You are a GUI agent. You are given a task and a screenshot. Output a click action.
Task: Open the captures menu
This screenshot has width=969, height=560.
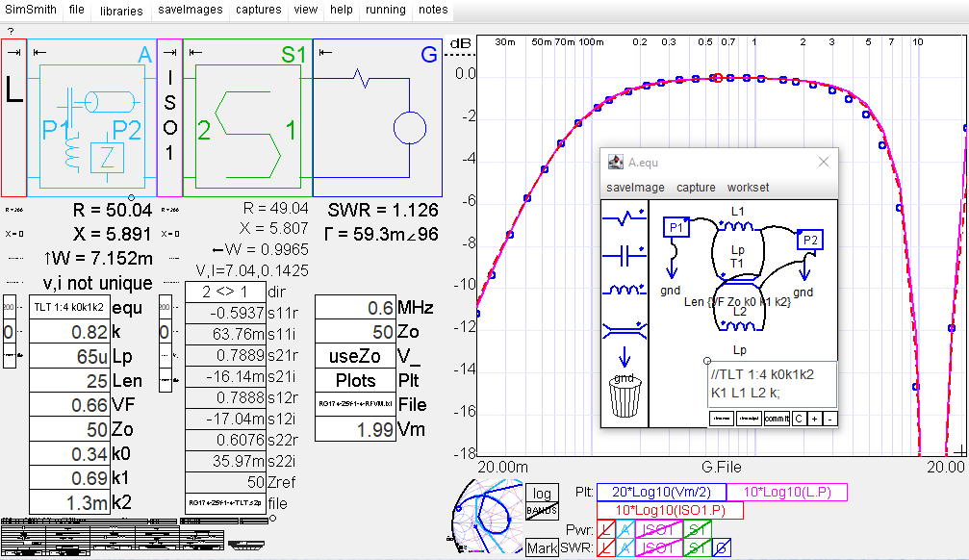(258, 10)
